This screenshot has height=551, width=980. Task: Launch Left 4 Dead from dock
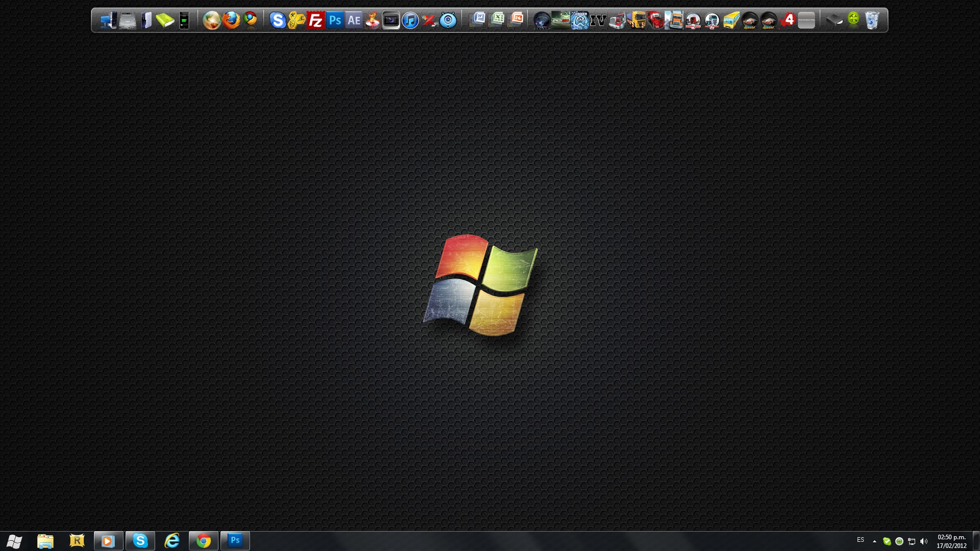tap(788, 20)
